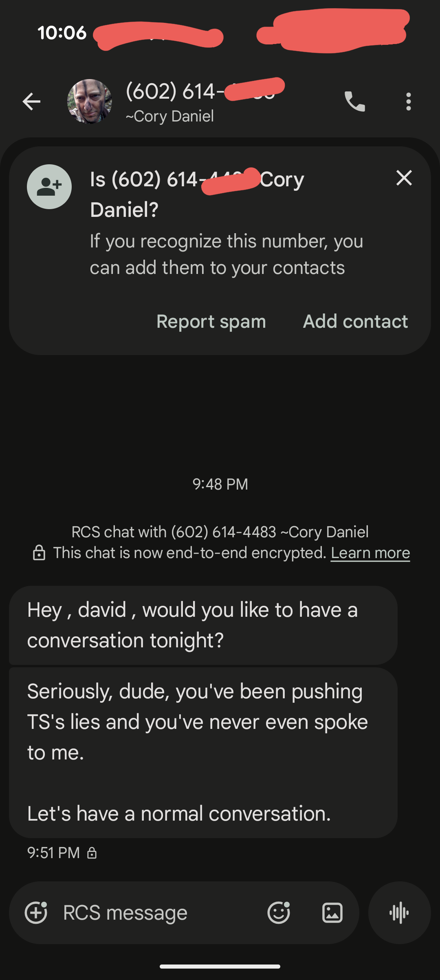
Task: Open the emoji picker
Action: pyautogui.click(x=279, y=912)
